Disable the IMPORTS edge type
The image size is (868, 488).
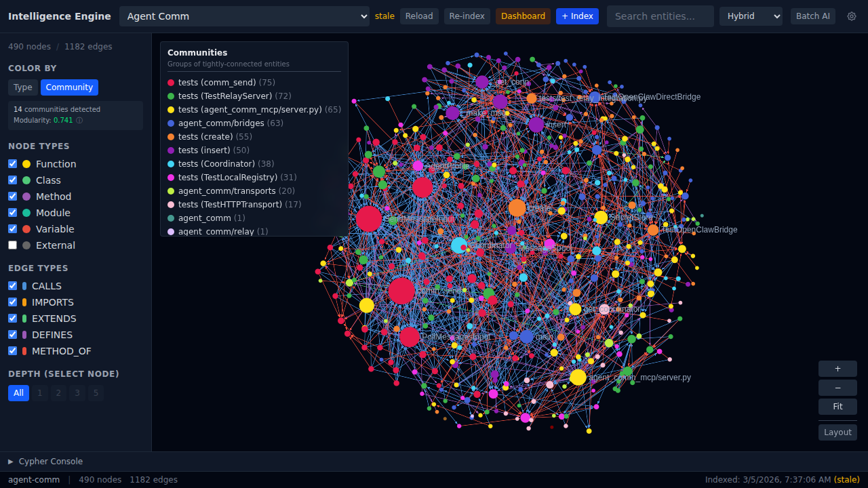click(x=12, y=302)
